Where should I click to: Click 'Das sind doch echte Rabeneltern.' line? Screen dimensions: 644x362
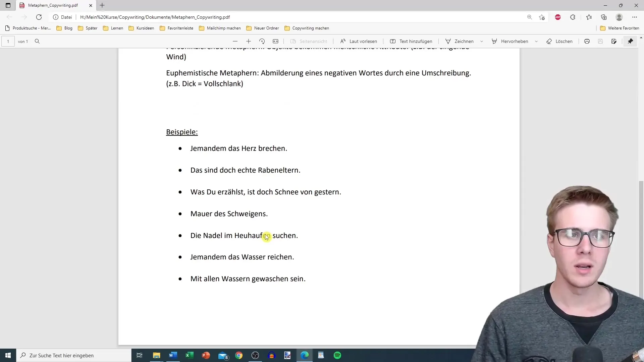click(x=245, y=170)
